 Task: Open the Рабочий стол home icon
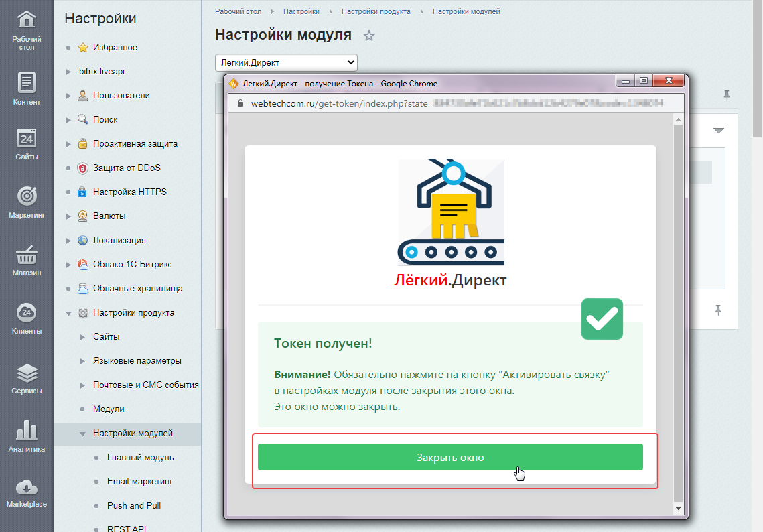27,19
